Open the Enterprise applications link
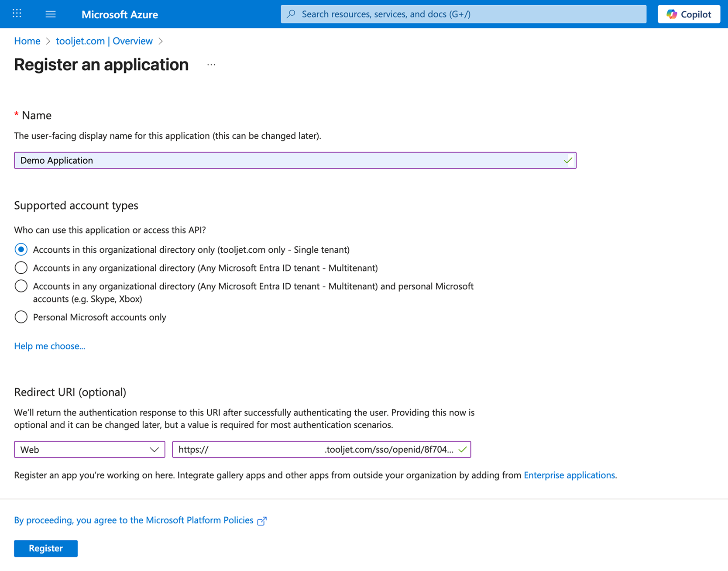728x571 pixels. click(x=569, y=475)
